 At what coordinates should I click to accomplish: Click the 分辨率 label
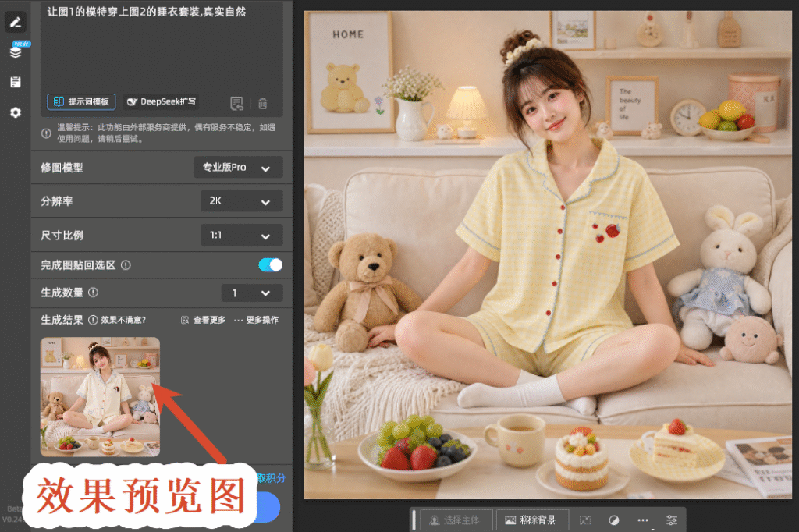click(x=56, y=201)
